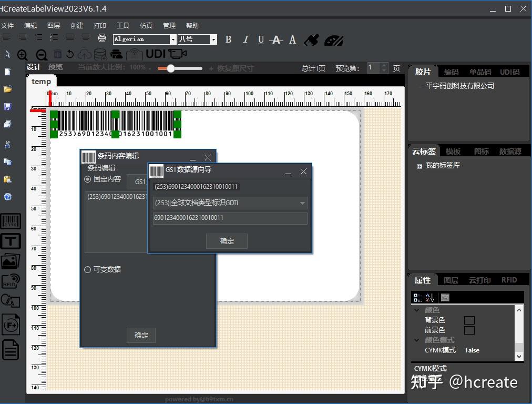Select the 可变数据 radio button

tap(88, 269)
